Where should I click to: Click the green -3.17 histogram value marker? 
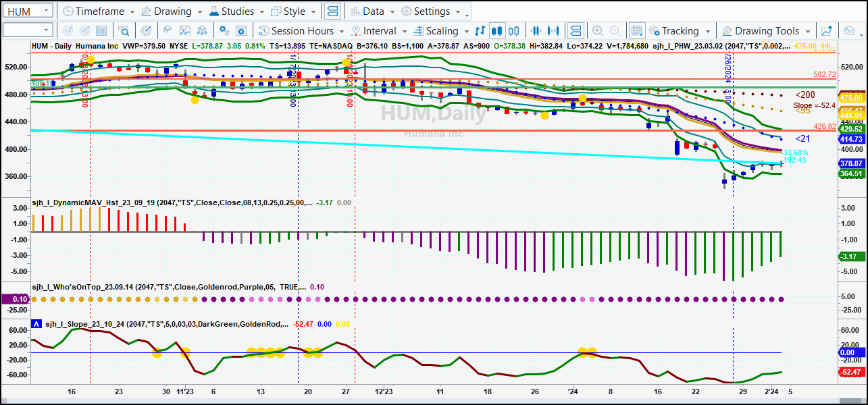pos(851,256)
